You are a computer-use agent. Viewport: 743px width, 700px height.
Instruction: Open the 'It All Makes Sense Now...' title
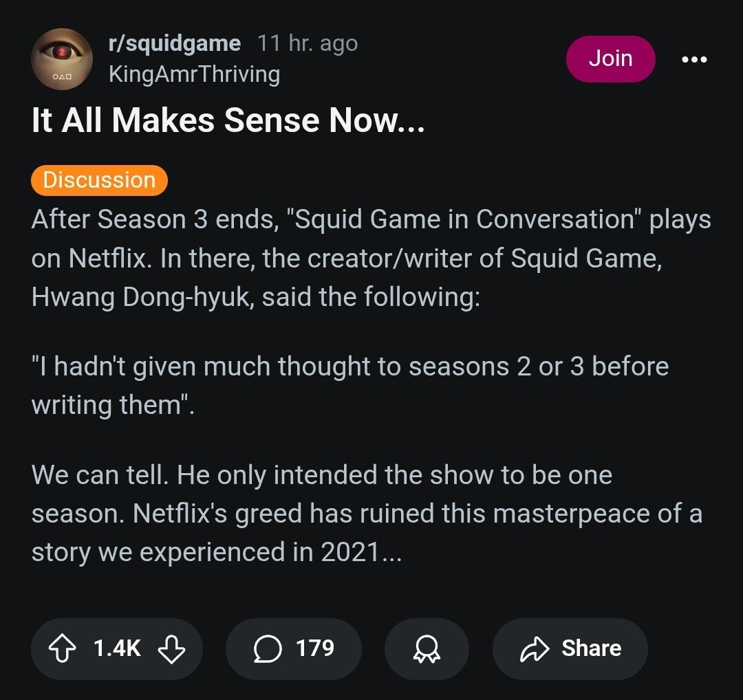click(228, 122)
